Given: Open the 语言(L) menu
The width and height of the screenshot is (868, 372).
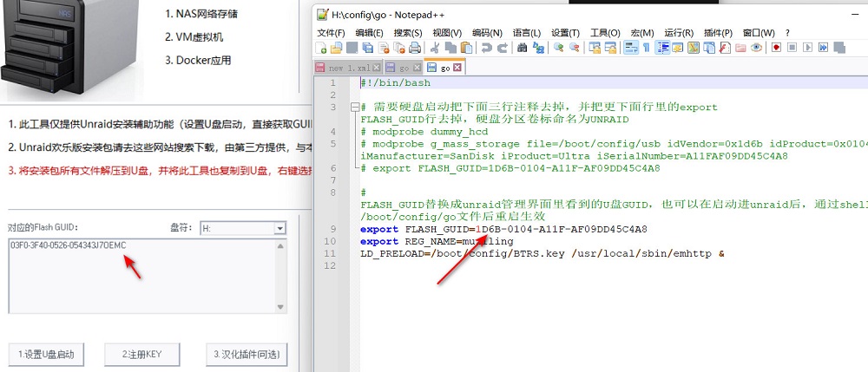Looking at the screenshot, I should click(527, 33).
